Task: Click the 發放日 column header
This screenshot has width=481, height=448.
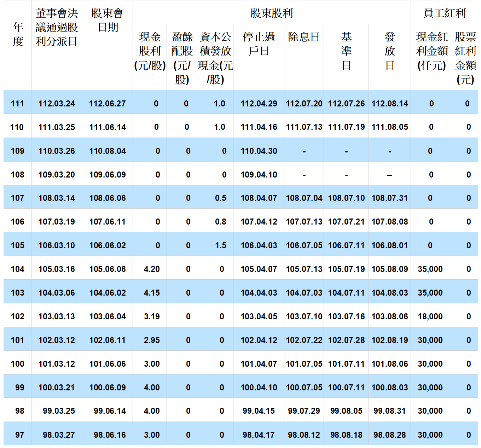Action: click(x=390, y=51)
